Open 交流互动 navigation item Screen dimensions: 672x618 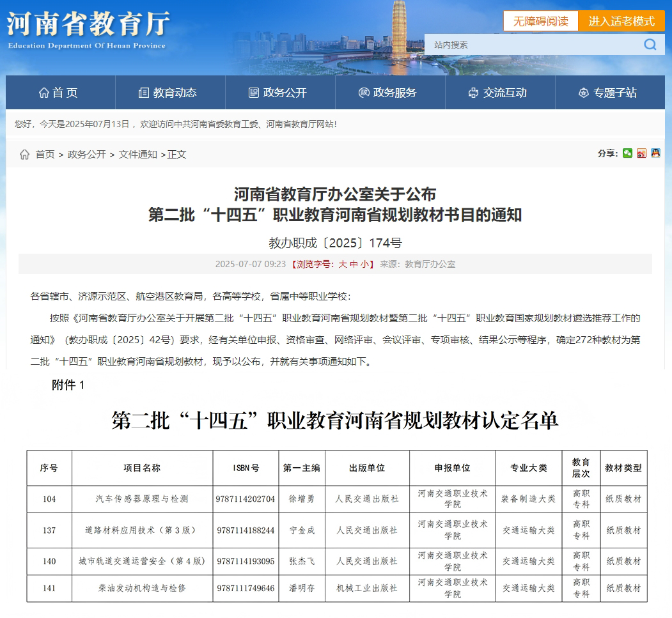[x=498, y=93]
